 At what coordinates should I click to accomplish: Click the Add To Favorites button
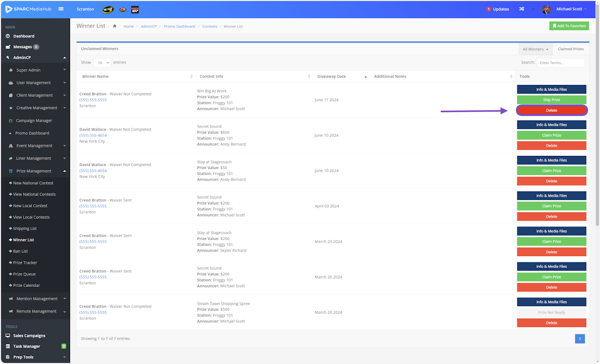pyautogui.click(x=569, y=26)
